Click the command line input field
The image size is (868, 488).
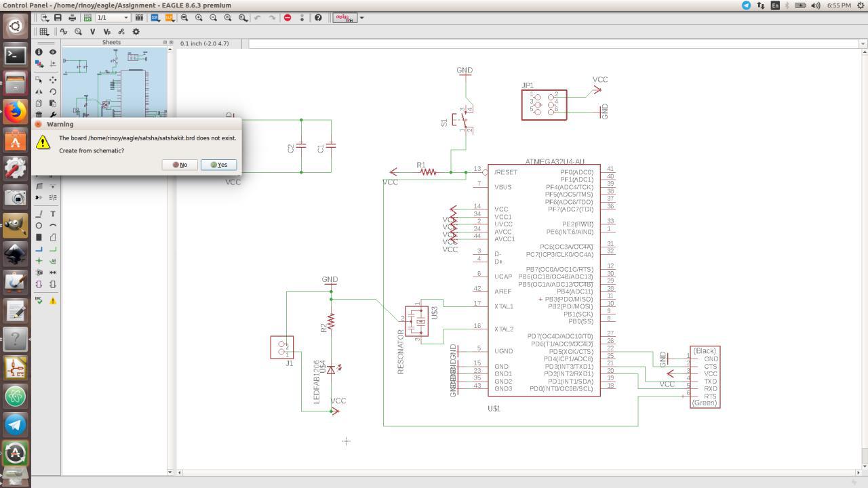point(554,43)
